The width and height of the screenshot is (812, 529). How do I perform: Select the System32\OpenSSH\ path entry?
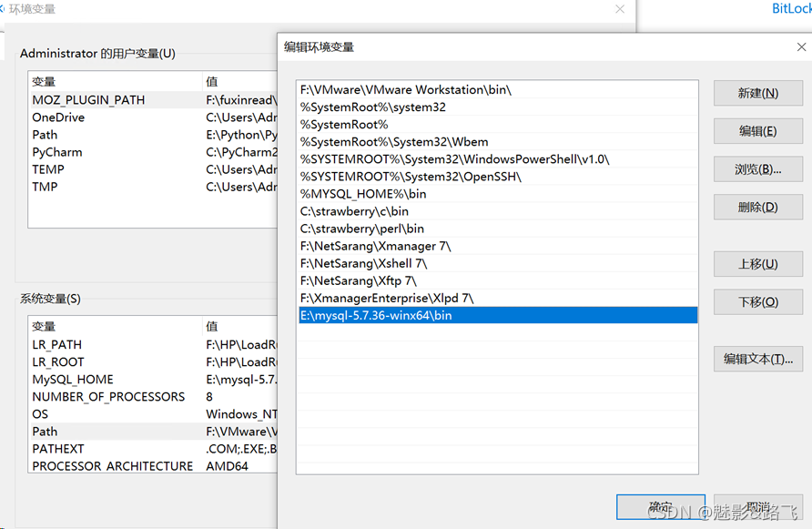(498, 177)
